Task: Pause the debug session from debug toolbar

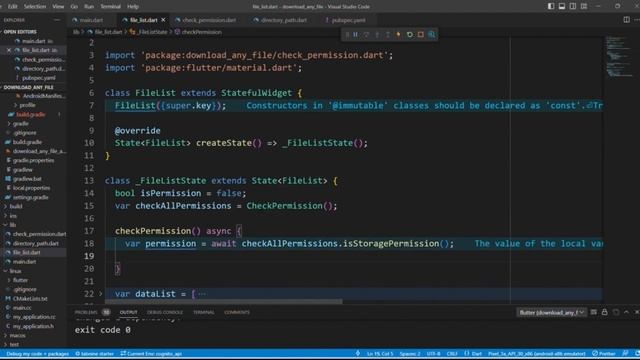Action: (x=356, y=35)
